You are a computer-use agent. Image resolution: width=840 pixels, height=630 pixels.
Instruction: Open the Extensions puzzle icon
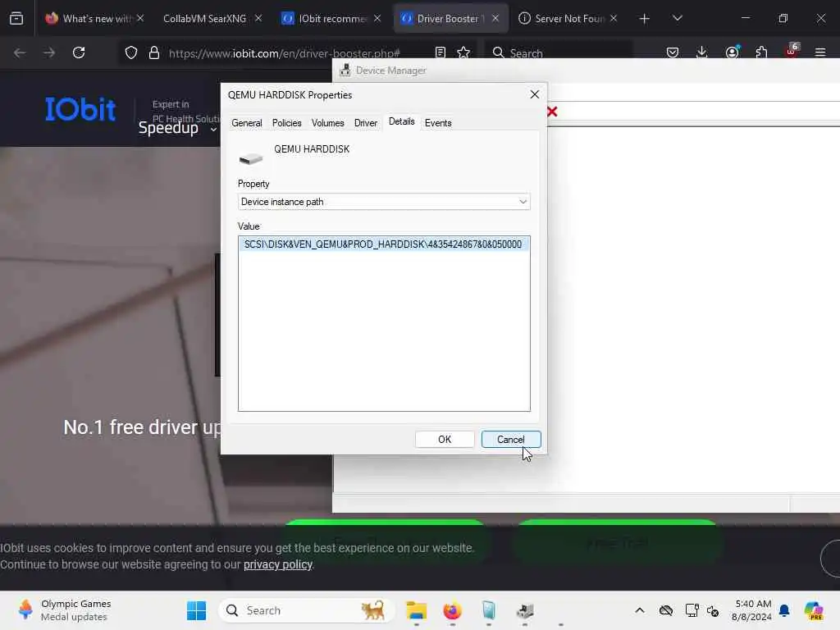(x=761, y=52)
